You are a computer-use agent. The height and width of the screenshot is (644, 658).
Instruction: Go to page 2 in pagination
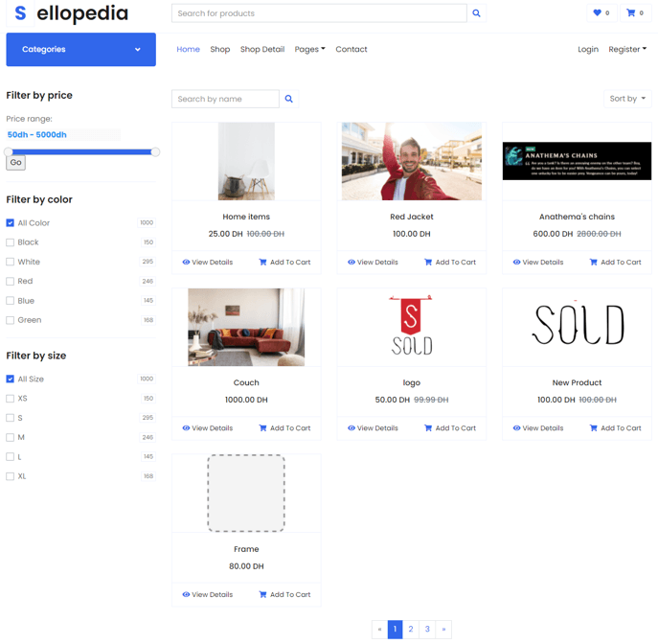pyautogui.click(x=411, y=629)
